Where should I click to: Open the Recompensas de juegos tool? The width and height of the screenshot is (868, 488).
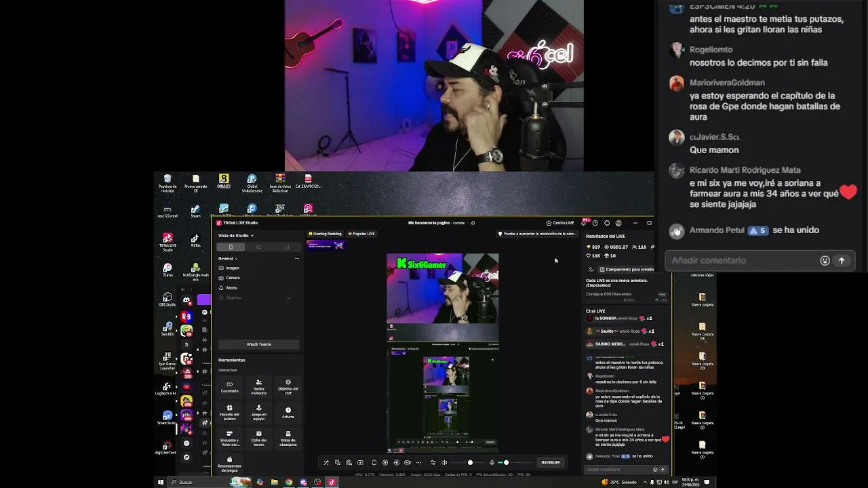[229, 464]
